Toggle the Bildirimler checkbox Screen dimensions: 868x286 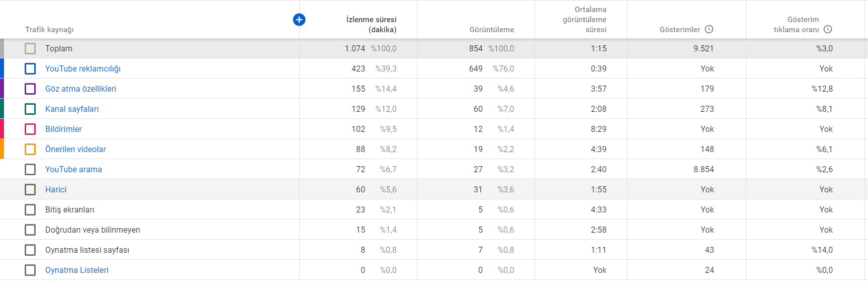pos(30,129)
